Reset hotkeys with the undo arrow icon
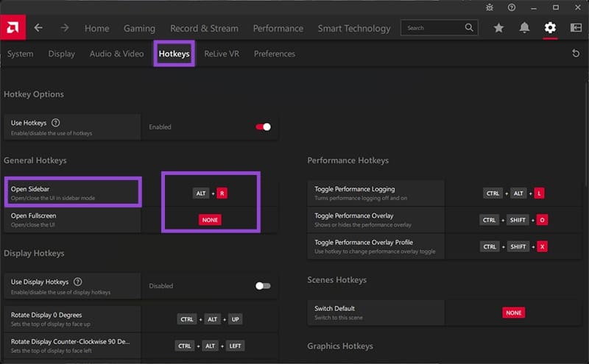This screenshot has width=589, height=364. (576, 54)
